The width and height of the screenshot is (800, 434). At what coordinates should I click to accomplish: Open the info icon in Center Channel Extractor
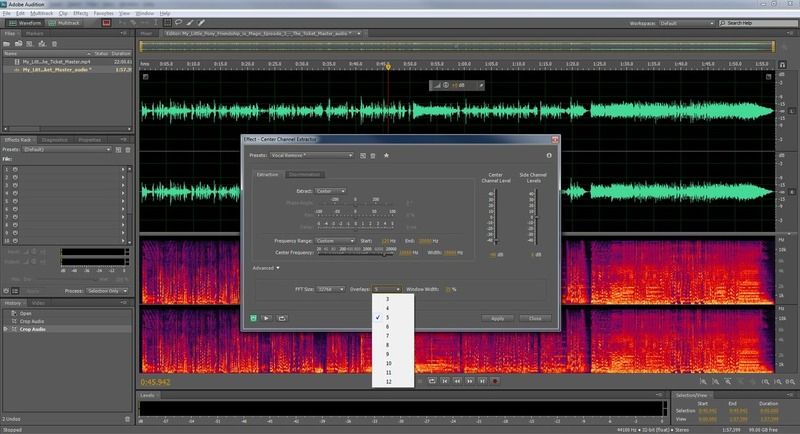[x=549, y=156]
